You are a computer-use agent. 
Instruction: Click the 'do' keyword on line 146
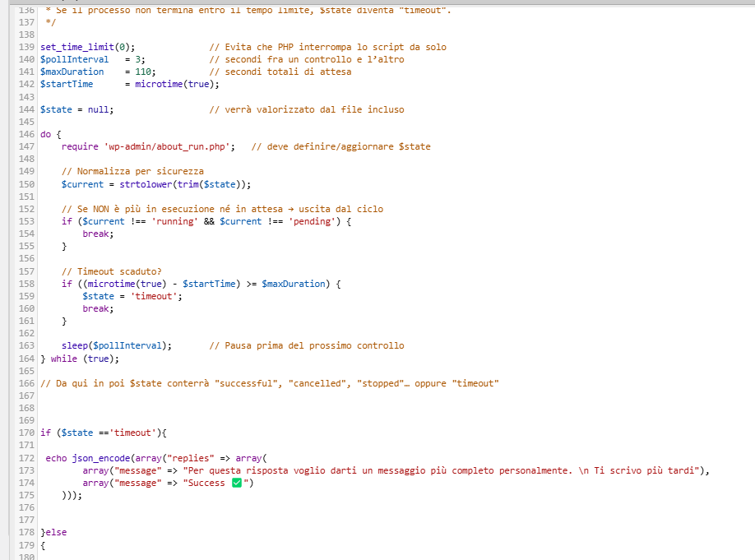click(x=46, y=134)
